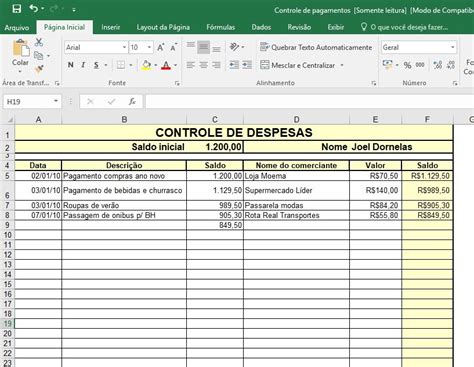Viewport: 474px width, 367px height.
Task: Click the Increase Indent icon
Action: pos(247,65)
